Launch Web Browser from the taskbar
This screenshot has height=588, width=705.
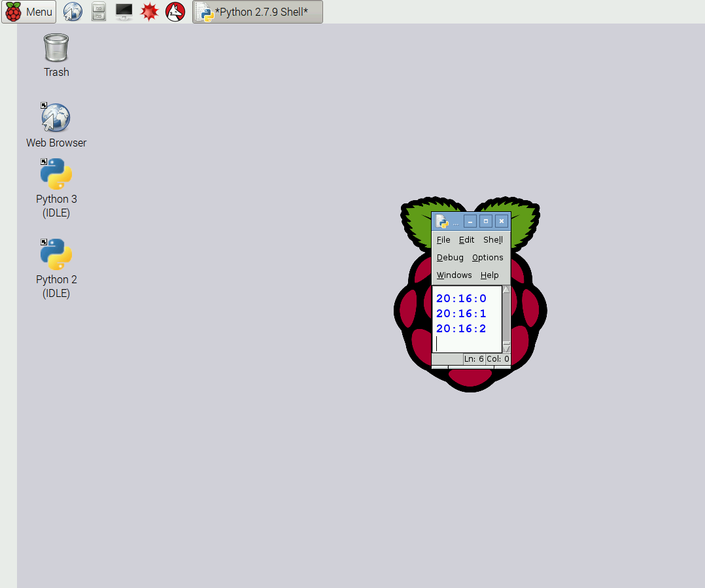(x=73, y=12)
